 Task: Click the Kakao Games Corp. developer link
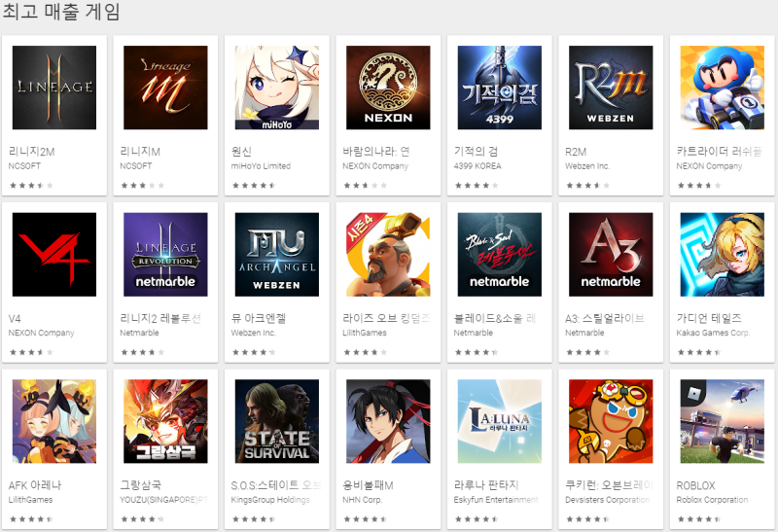713,333
